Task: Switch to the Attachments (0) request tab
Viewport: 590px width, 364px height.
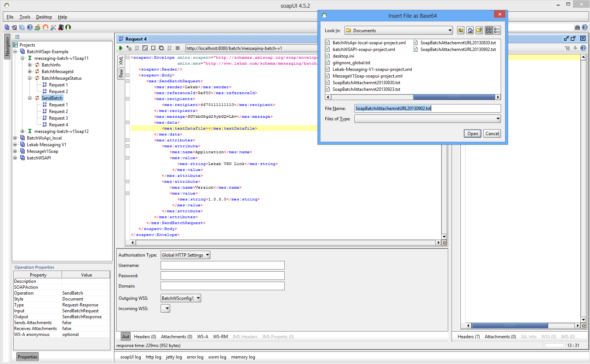Action: click(x=176, y=336)
